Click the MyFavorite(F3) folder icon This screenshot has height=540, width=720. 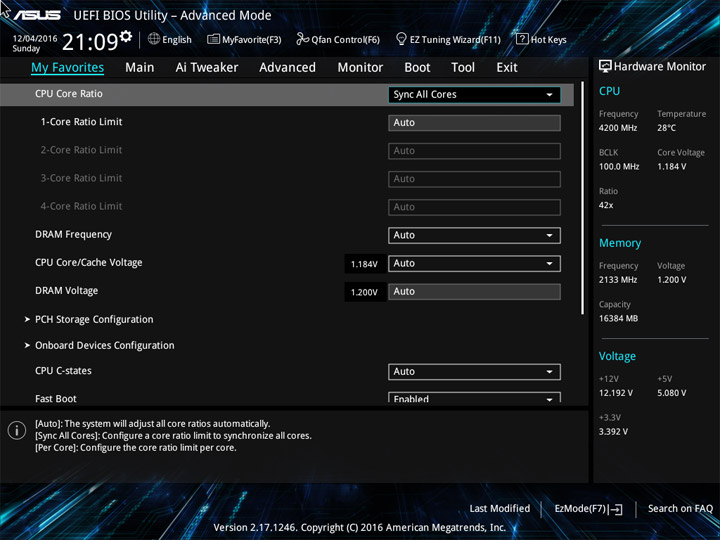coord(213,39)
